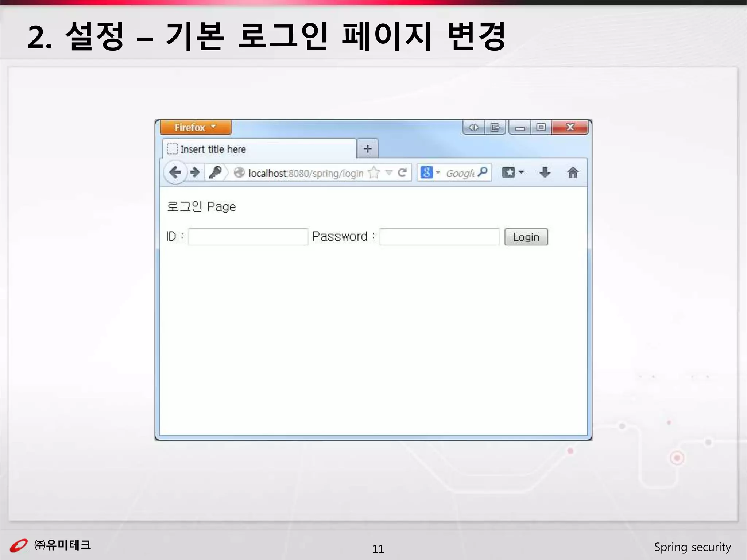Screen dimensions: 747x560
Task: Click the globe site identity icon
Action: click(239, 172)
